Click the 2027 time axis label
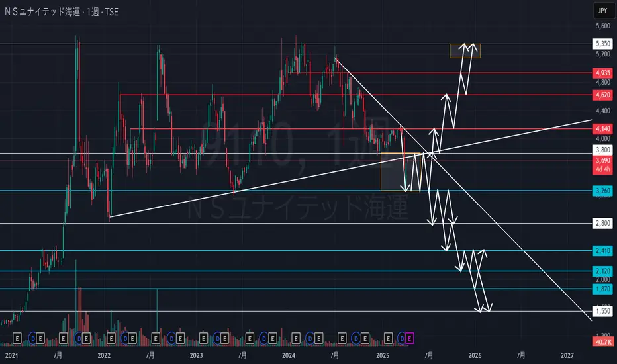The height and width of the screenshot is (364, 617). [x=567, y=355]
